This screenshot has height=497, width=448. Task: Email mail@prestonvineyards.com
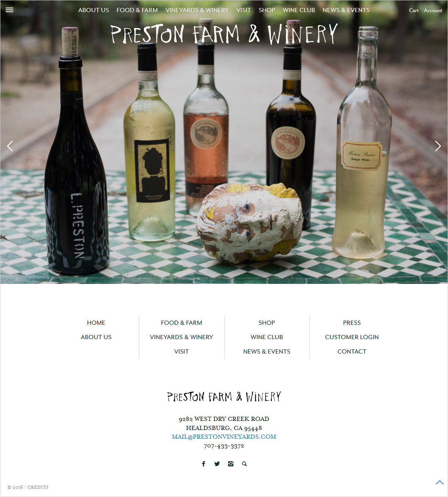click(224, 437)
